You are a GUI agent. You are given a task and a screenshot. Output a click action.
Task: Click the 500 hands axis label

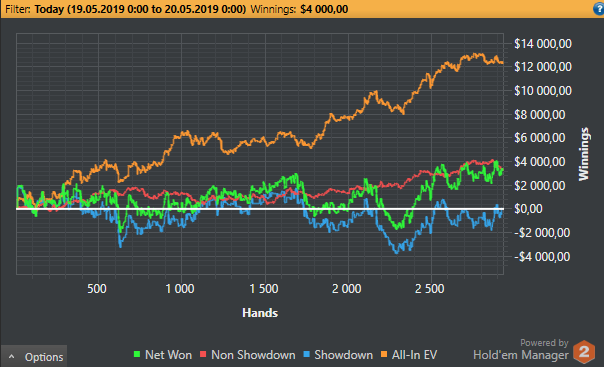[x=97, y=289]
